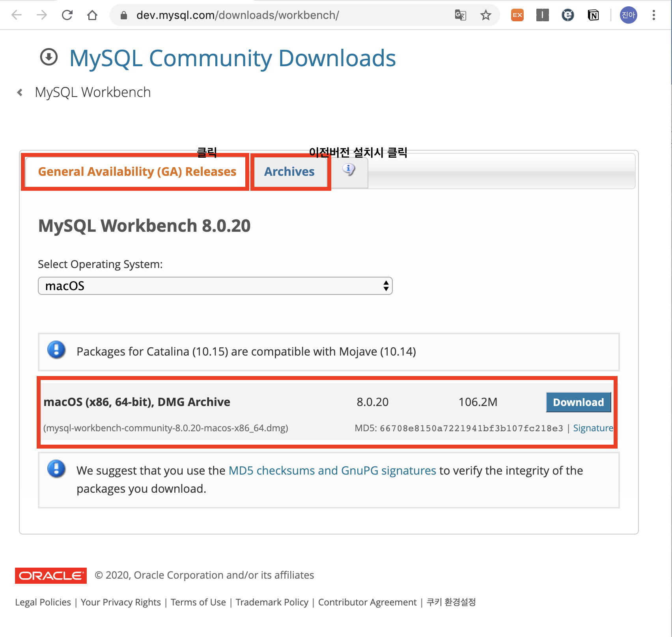This screenshot has height=637, width=672.
Task: Click the browser back arrow
Action: 17,15
